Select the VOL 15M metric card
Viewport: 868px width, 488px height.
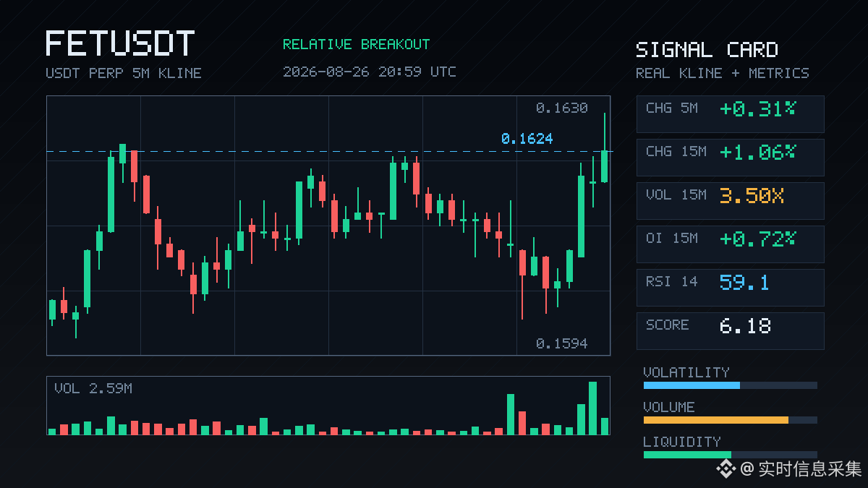pyautogui.click(x=730, y=201)
